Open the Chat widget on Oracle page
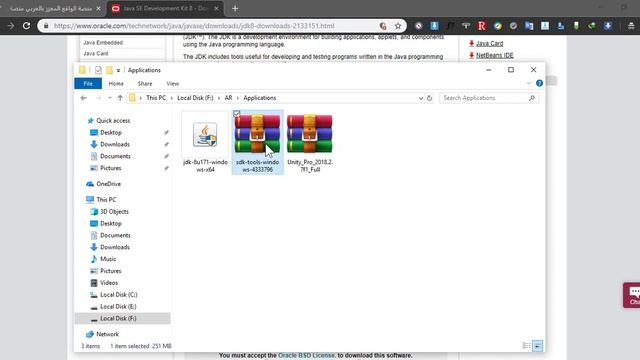640x360 pixels. pyautogui.click(x=632, y=295)
